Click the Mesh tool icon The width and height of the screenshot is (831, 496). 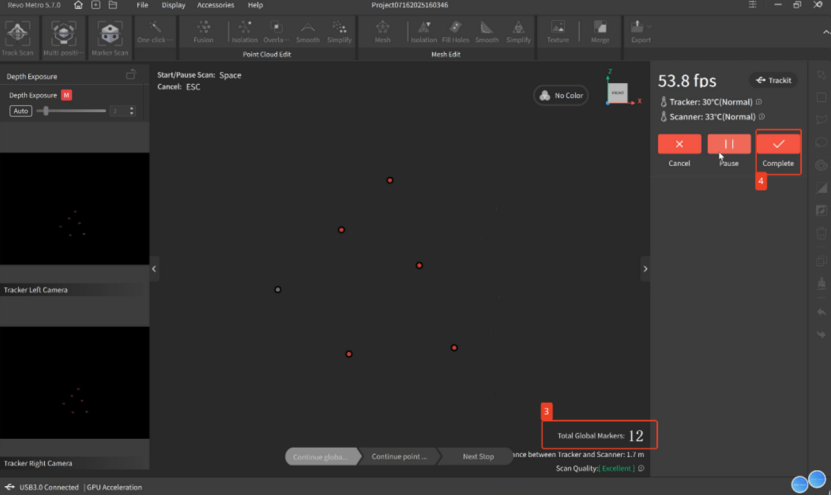pyautogui.click(x=382, y=33)
